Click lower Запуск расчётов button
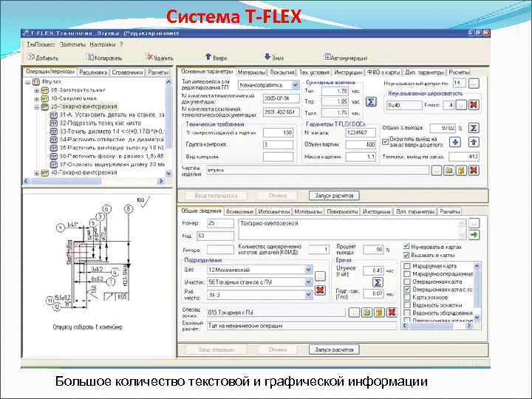 tap(334, 349)
